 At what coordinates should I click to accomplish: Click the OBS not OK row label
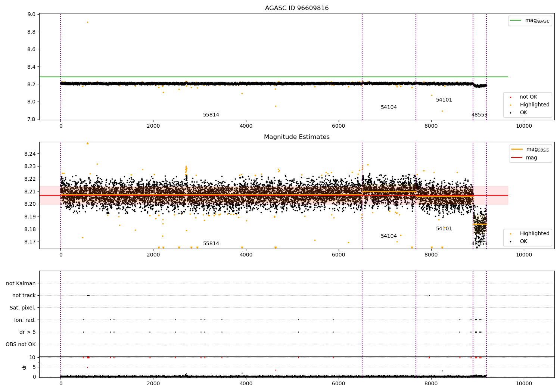[21, 344]
